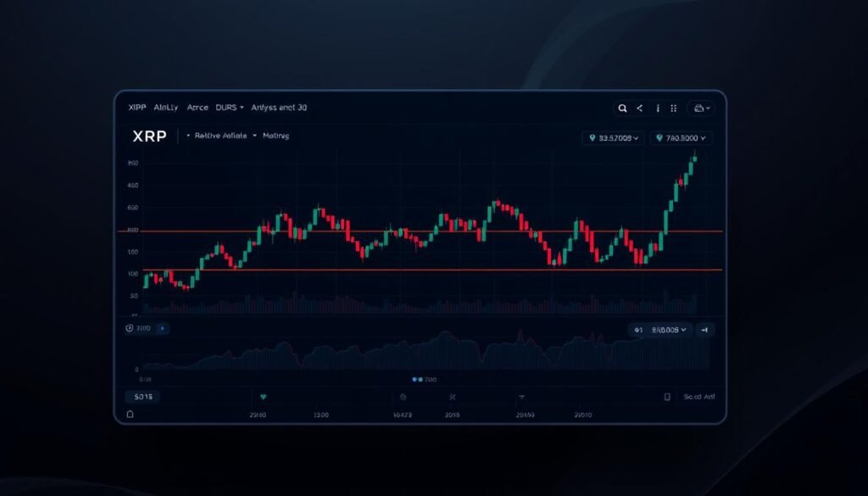Click the green heart icon in bottom bar
Image resolution: width=868 pixels, height=496 pixels.
[x=264, y=397]
